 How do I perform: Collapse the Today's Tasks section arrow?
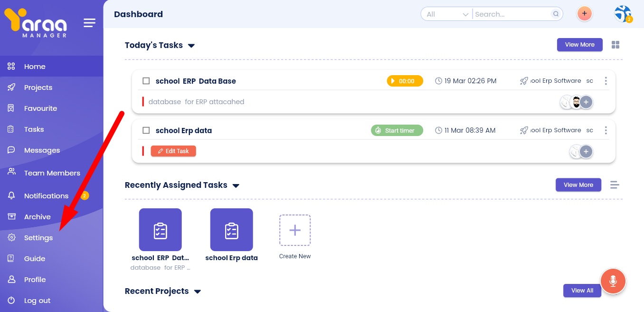191,46
